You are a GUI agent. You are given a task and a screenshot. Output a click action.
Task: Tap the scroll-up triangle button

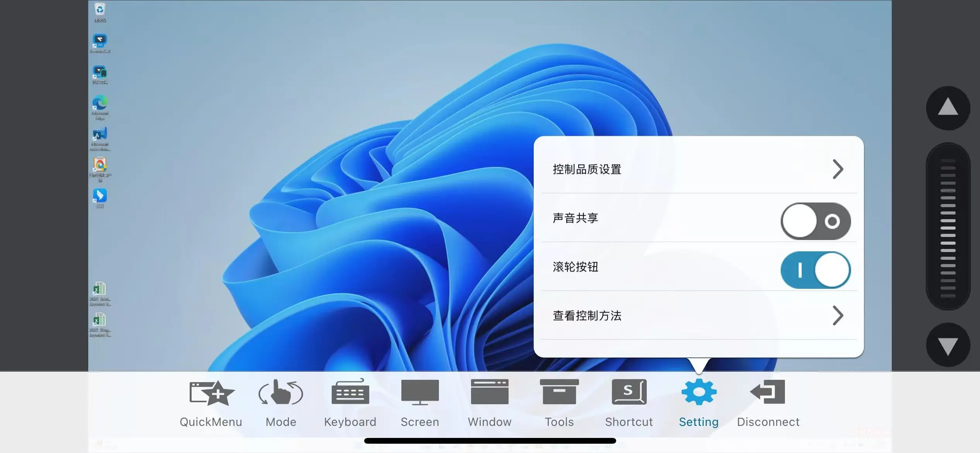point(948,108)
